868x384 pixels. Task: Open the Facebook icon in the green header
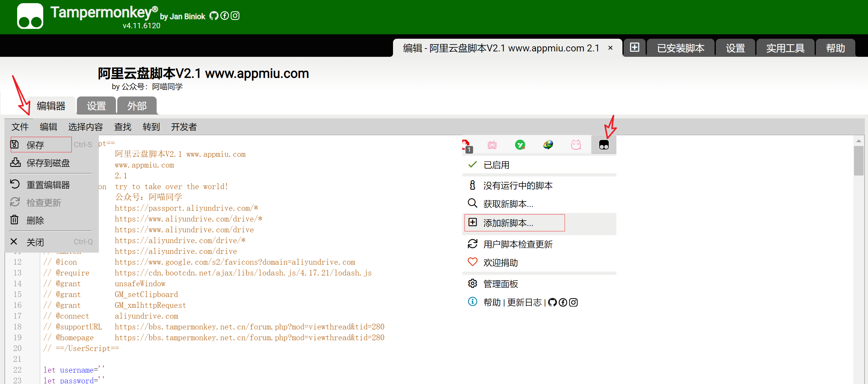tap(224, 16)
